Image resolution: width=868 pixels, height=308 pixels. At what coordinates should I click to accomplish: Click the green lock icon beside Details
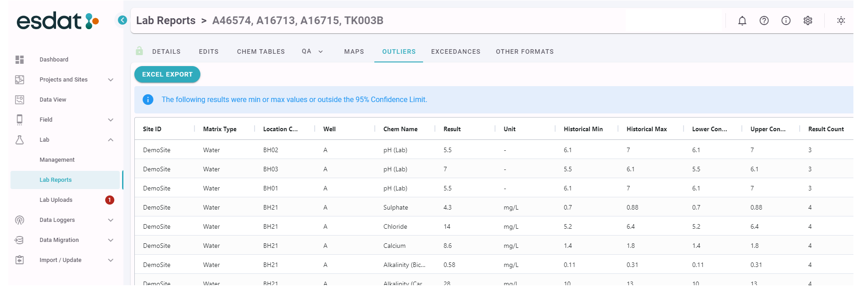(x=139, y=51)
